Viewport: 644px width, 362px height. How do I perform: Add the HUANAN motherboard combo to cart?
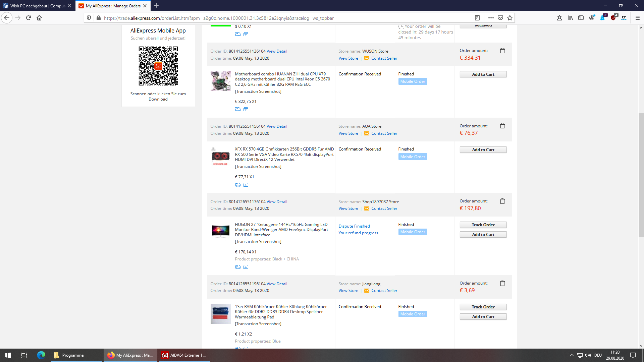point(483,74)
